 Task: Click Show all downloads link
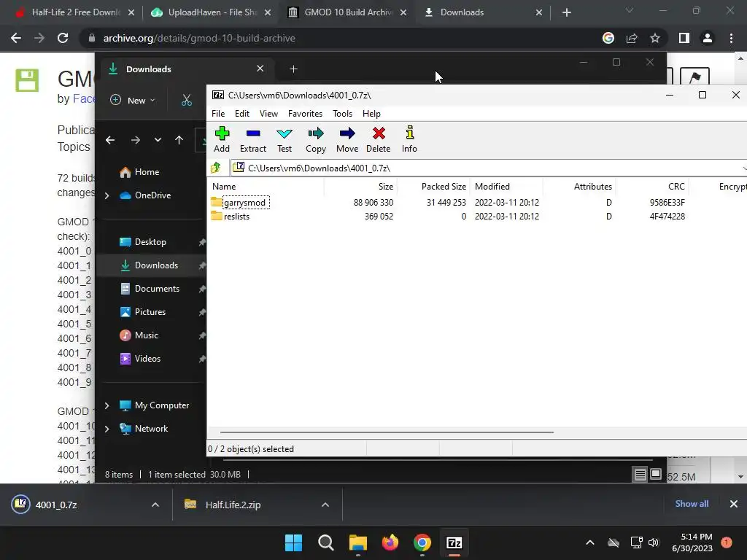coord(692,504)
